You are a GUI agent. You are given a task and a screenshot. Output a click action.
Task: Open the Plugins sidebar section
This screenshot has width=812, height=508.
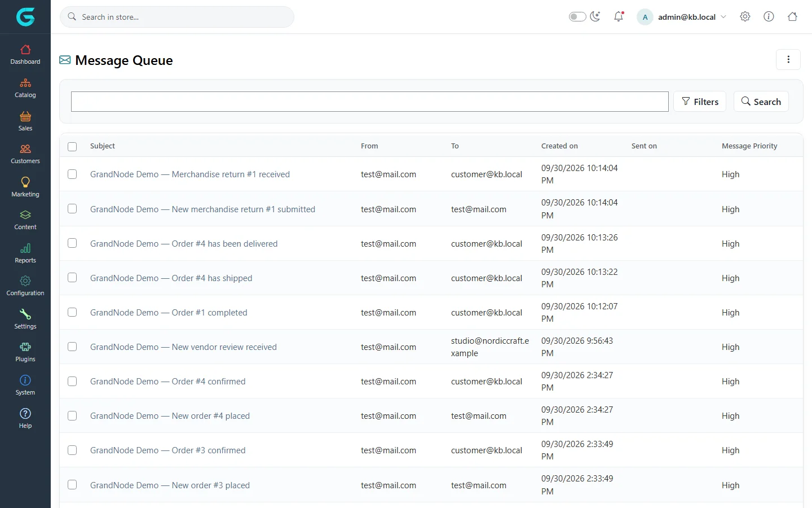click(x=25, y=352)
